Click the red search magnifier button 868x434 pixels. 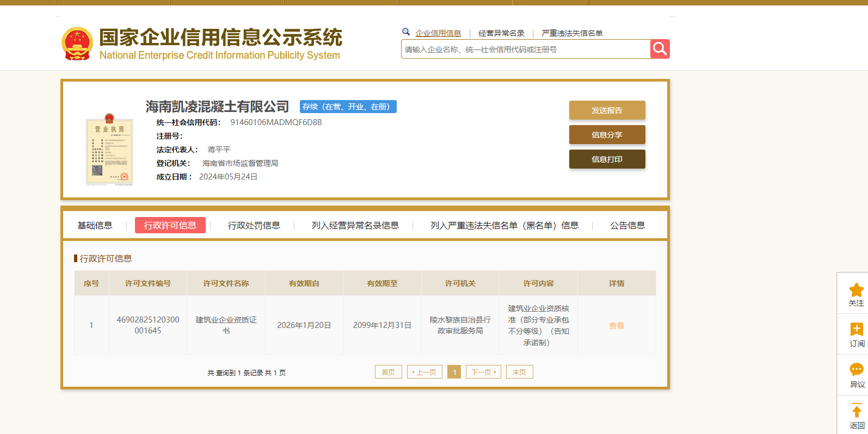coord(660,49)
